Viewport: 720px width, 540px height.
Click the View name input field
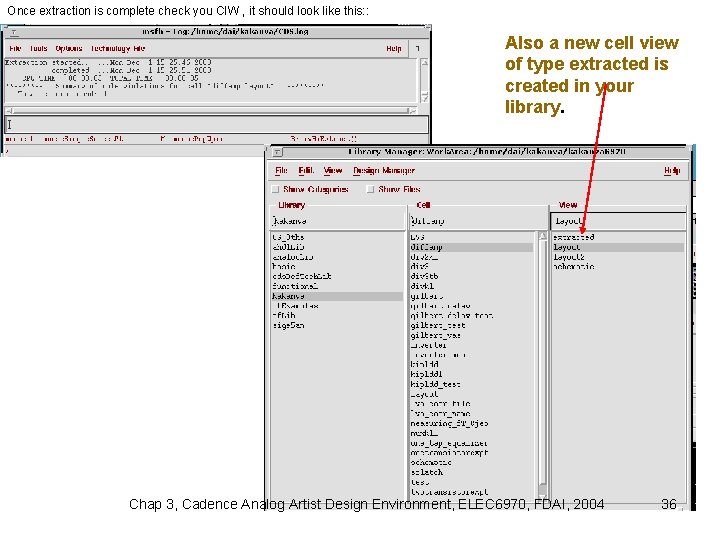coord(619,221)
